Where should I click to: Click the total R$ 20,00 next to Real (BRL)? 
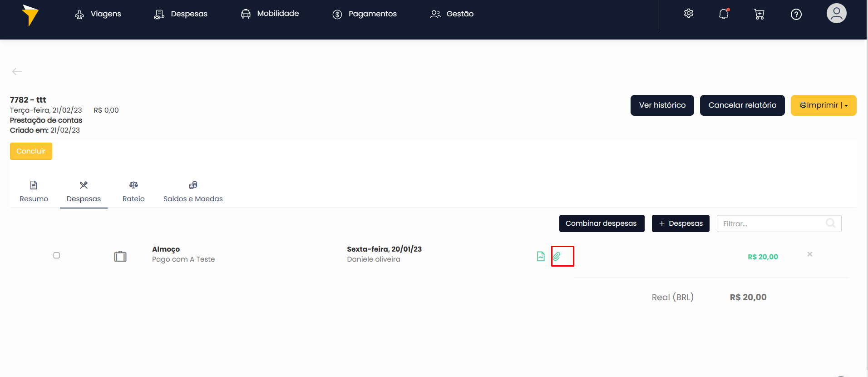tap(748, 298)
